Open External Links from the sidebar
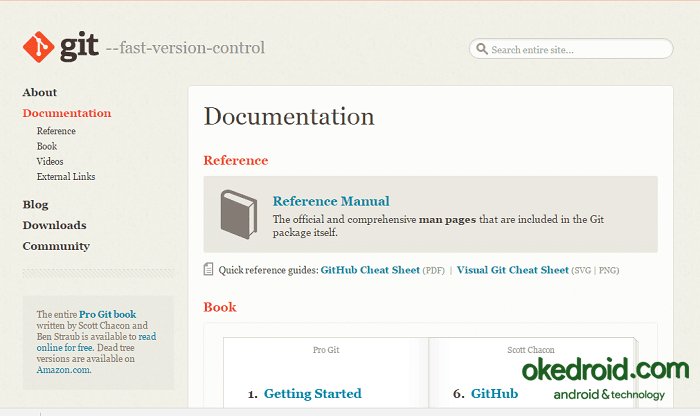The width and height of the screenshot is (700, 416). pyautogui.click(x=66, y=177)
